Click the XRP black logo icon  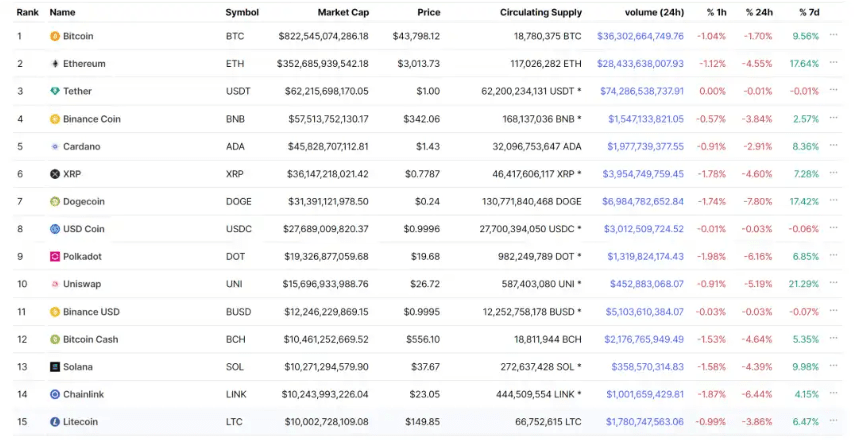coord(55,174)
